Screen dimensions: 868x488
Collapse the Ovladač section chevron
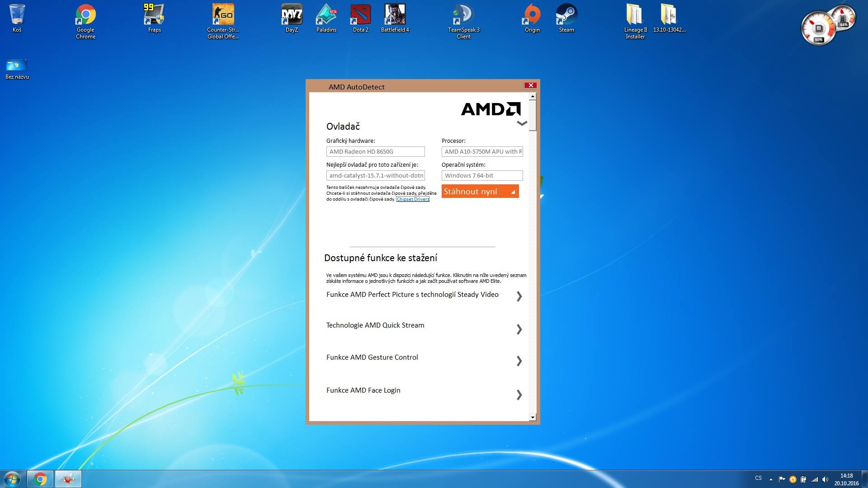tap(522, 123)
